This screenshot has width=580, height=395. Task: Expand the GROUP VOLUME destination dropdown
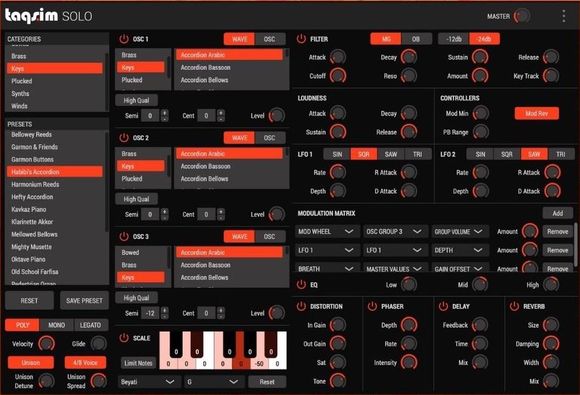(460, 232)
